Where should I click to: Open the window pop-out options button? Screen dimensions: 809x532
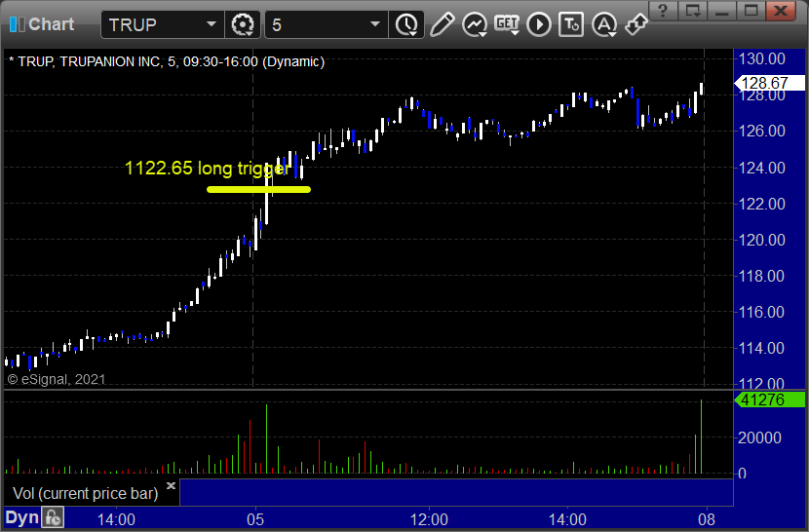[692, 11]
